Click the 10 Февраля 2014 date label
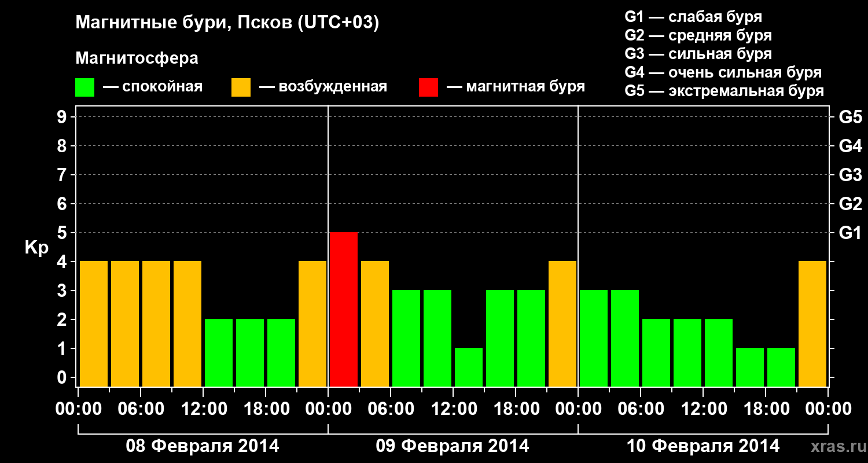This screenshot has width=868, height=463. (703, 446)
